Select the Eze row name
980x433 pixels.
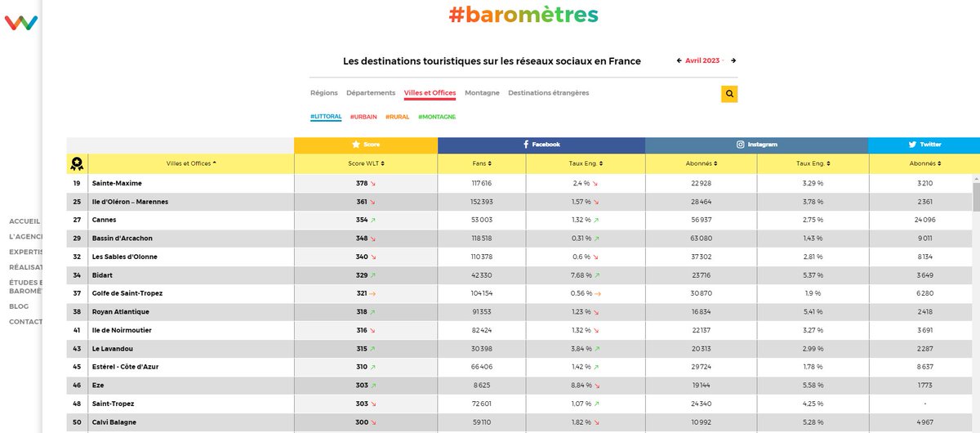98,385
